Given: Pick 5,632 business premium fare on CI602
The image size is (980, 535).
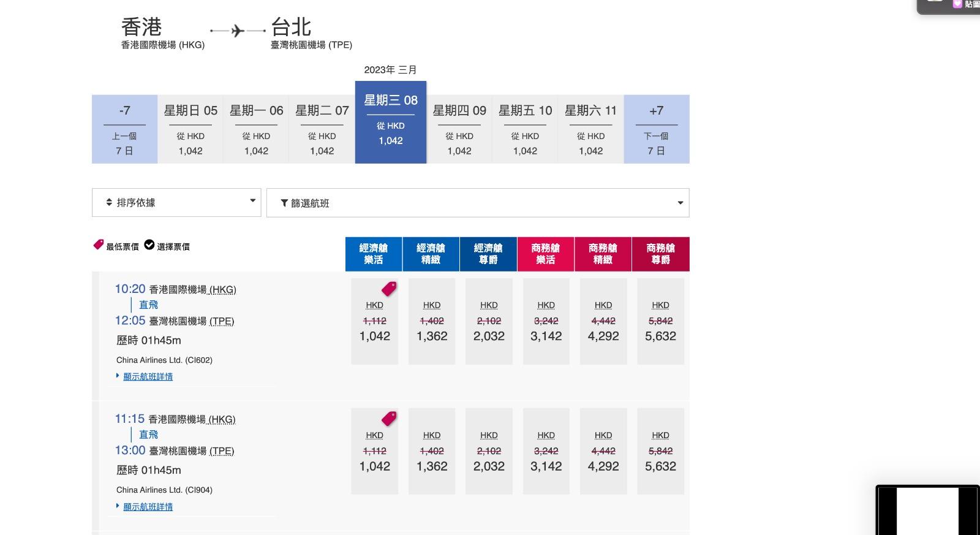Looking at the screenshot, I should tap(660, 336).
